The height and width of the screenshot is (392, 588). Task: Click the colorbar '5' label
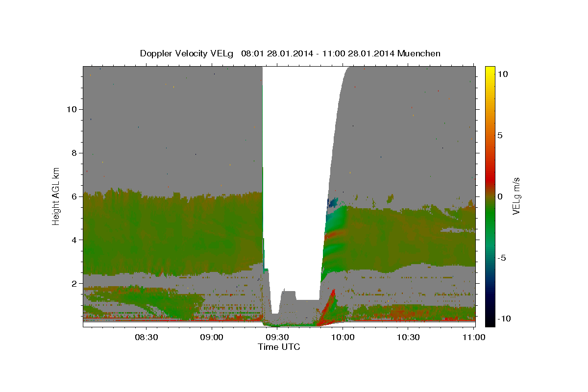(500, 135)
